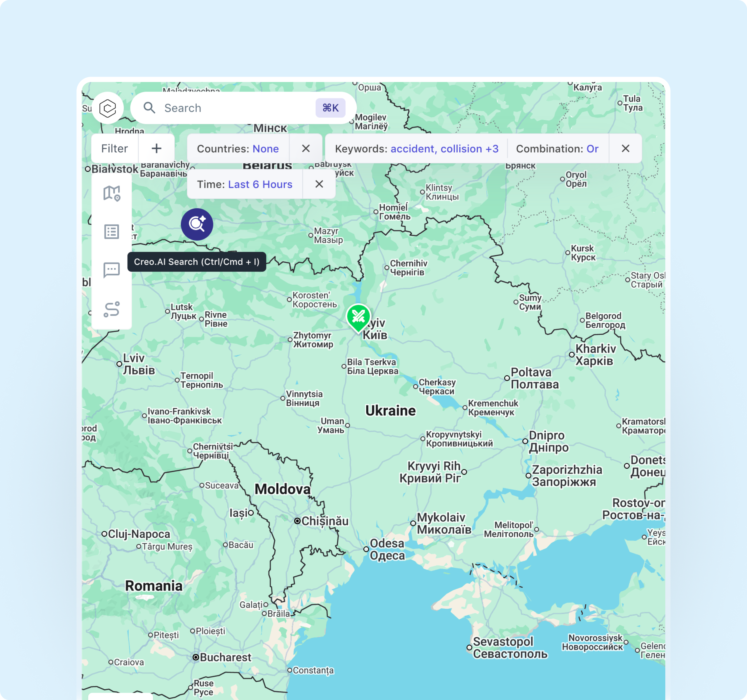Click the Filter button
The width and height of the screenshot is (747, 700).
pos(115,148)
